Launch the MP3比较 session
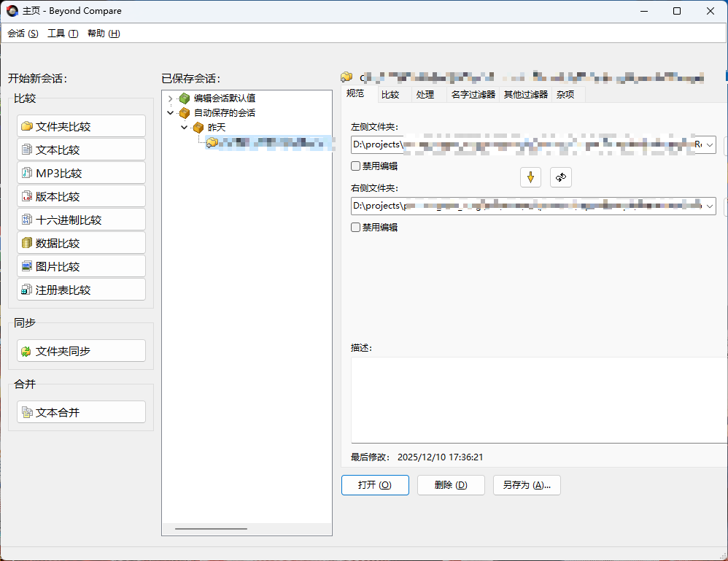The width and height of the screenshot is (728, 561). (x=81, y=173)
